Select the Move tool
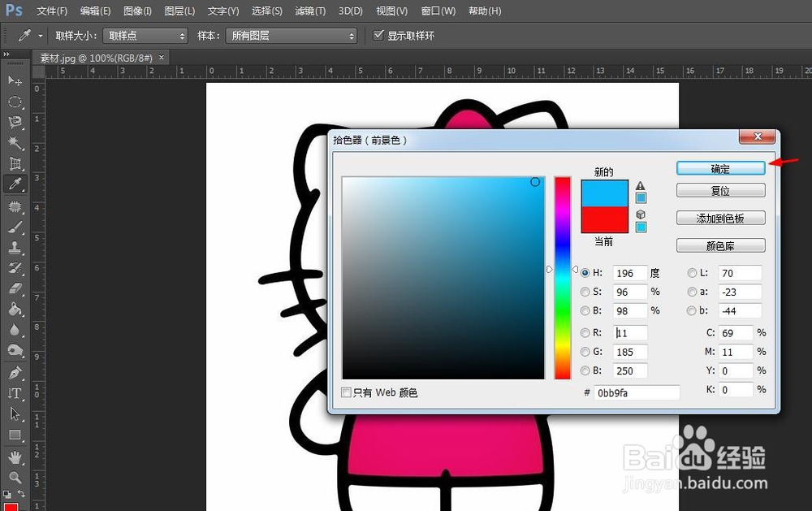The height and width of the screenshot is (511, 812). pos(15,81)
